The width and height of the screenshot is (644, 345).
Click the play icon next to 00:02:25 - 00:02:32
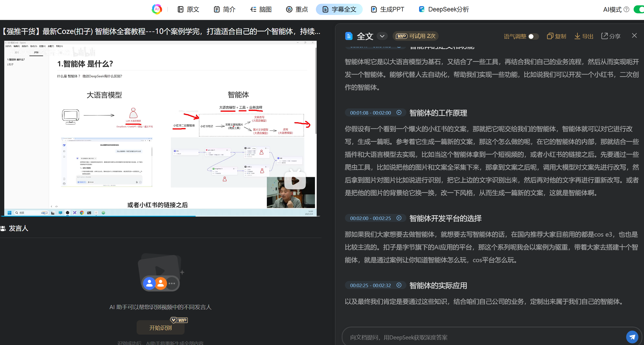[x=399, y=285]
